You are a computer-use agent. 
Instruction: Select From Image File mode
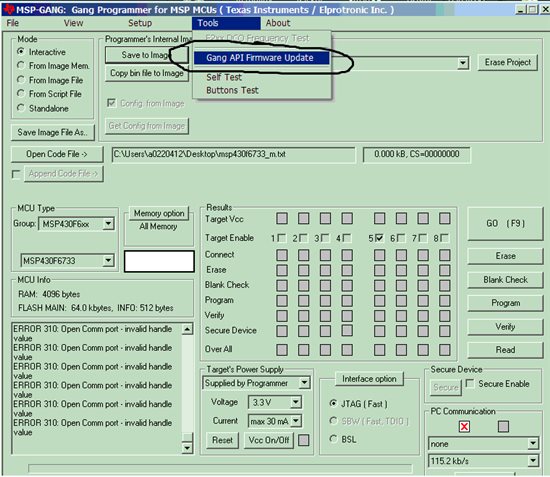[x=21, y=80]
